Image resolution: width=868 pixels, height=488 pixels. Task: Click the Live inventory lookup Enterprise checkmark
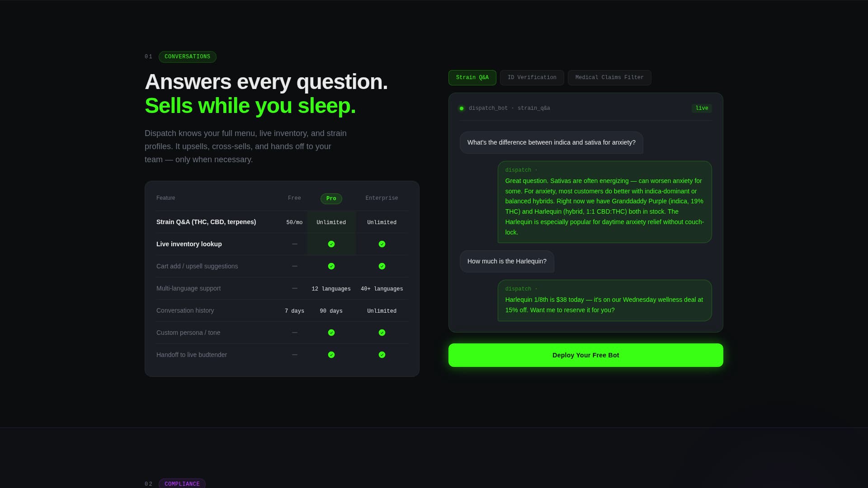[x=382, y=244]
